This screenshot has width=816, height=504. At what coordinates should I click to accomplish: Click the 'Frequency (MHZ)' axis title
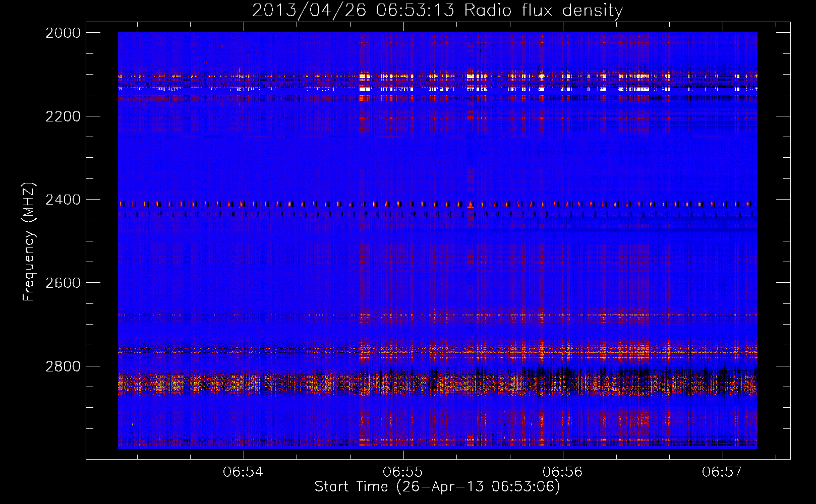pos(29,242)
